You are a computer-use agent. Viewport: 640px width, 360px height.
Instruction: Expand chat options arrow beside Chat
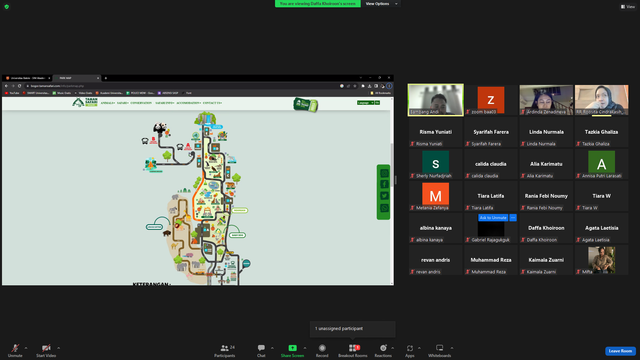(272, 348)
